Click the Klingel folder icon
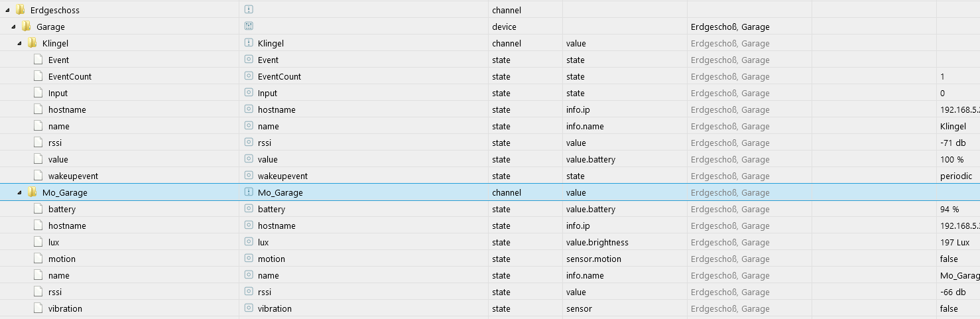Screen dimensions: 980x319 (x=32, y=43)
